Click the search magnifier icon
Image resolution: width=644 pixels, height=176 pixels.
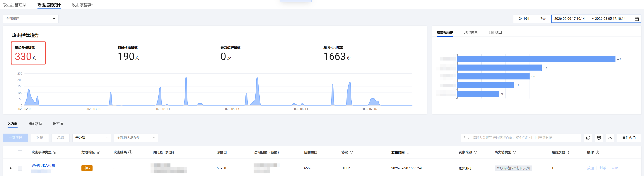[x=466, y=138]
